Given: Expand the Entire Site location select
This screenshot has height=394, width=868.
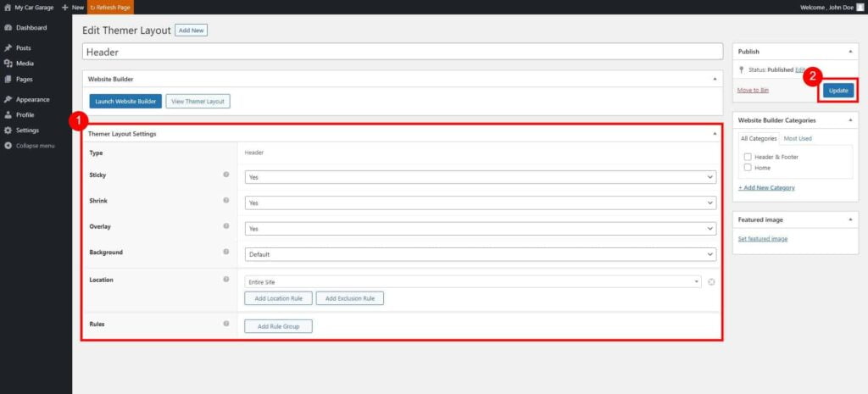Looking at the screenshot, I should 472,281.
